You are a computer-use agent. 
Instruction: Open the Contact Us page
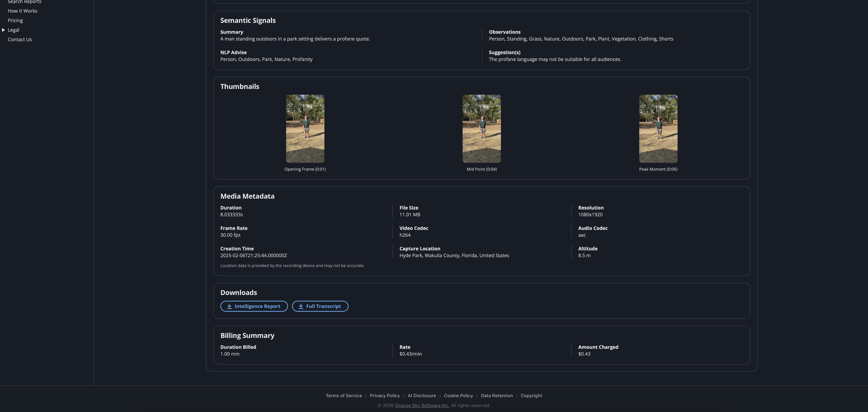[x=20, y=39]
